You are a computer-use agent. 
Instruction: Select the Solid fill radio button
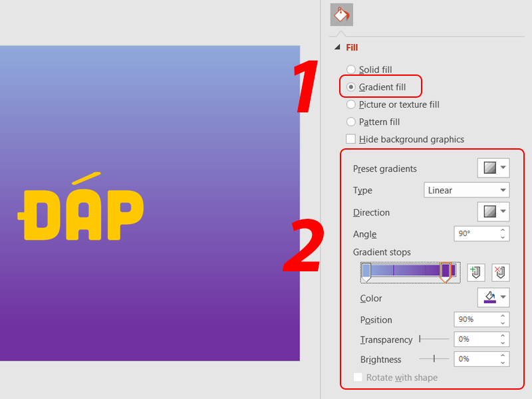pos(351,70)
